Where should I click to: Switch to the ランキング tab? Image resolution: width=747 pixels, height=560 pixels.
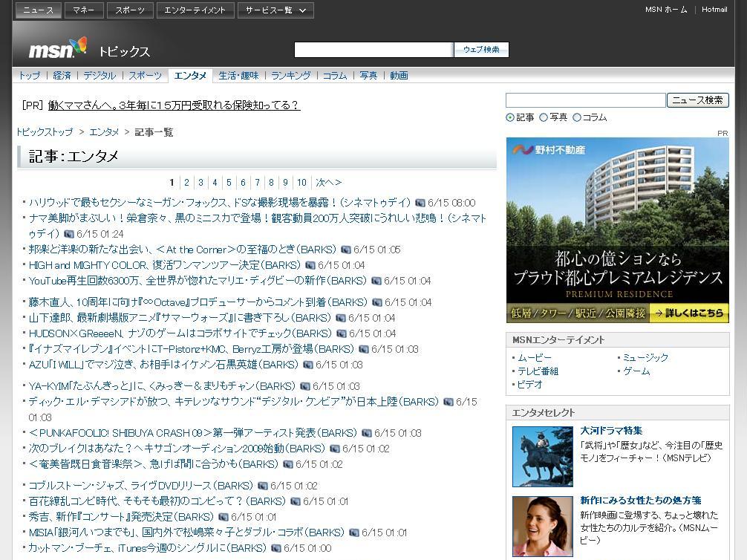tap(291, 75)
